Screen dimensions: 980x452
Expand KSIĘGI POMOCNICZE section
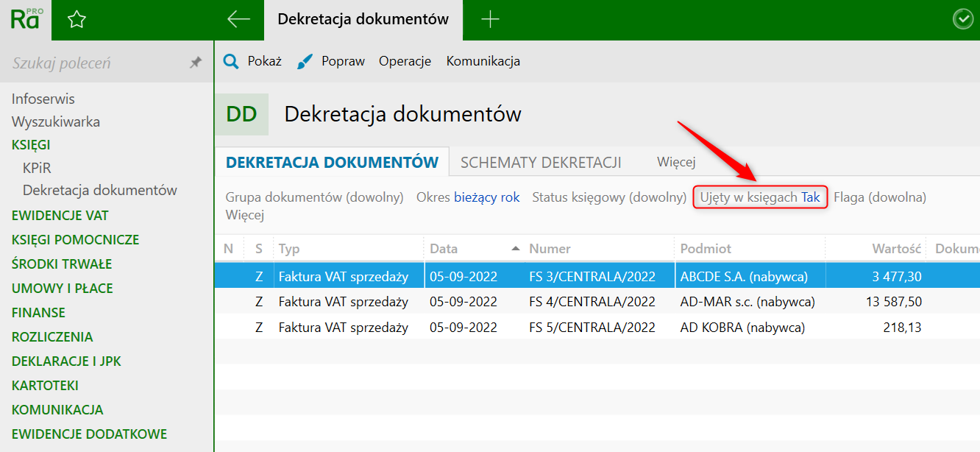point(75,240)
